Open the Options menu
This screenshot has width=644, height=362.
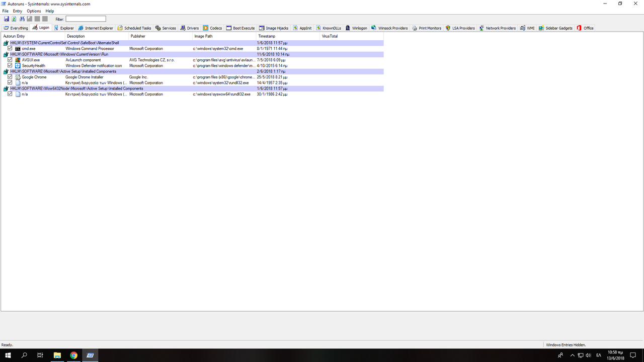tap(34, 11)
